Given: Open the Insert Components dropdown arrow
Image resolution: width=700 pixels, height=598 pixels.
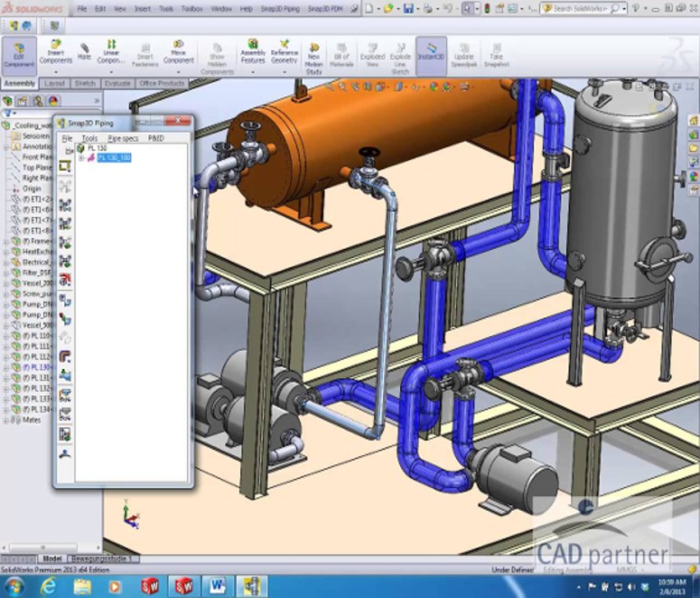Looking at the screenshot, I should click(x=56, y=71).
